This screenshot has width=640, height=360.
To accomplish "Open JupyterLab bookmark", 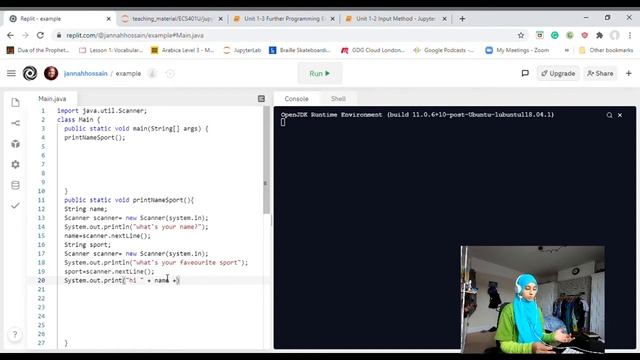I will 242,50.
